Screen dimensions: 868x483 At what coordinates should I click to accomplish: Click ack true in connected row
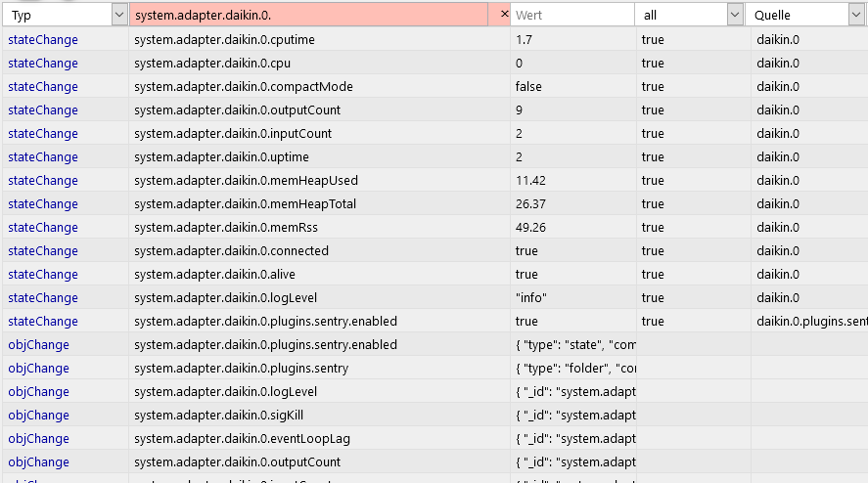coord(653,250)
